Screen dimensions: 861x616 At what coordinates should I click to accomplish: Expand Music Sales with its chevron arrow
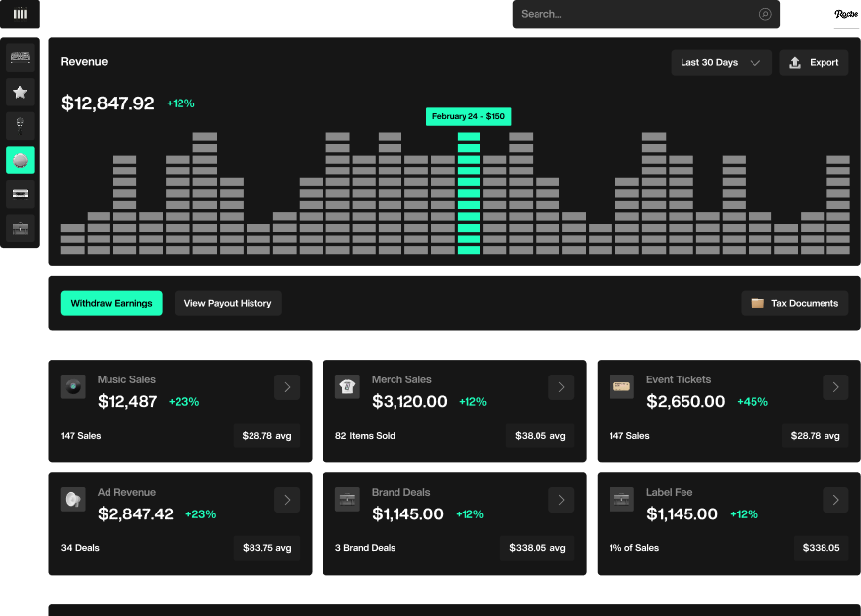click(x=287, y=387)
